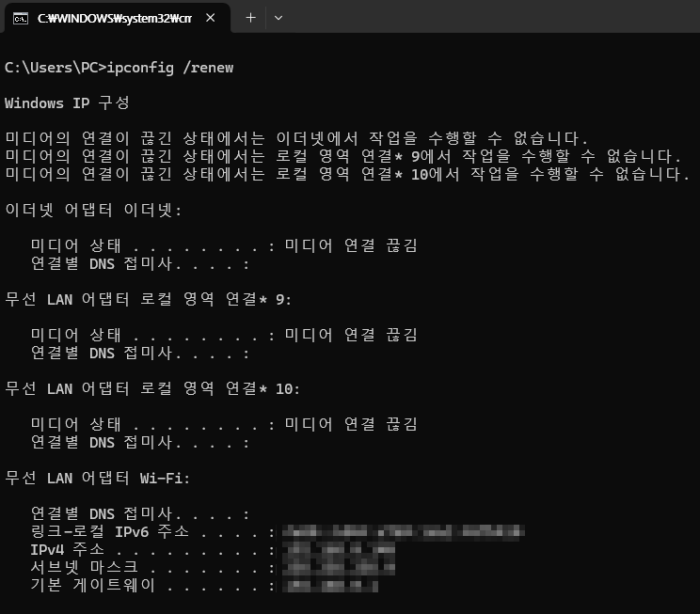Click the 'Windows IP 구성' heading
Screen dimensions: 700x614
(67, 103)
